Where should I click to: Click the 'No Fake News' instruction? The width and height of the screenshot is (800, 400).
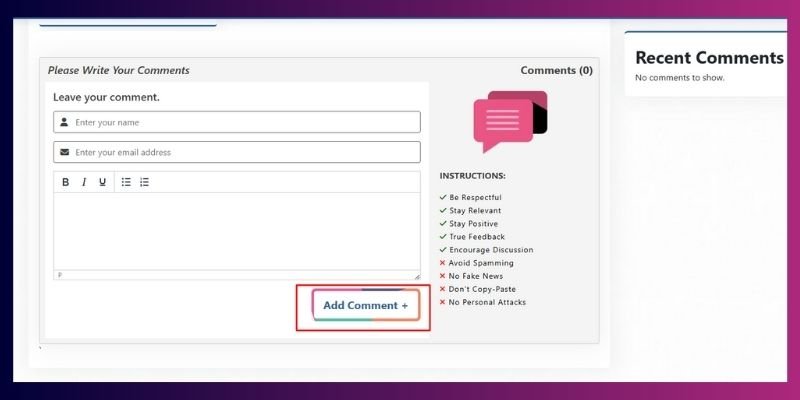click(x=476, y=276)
